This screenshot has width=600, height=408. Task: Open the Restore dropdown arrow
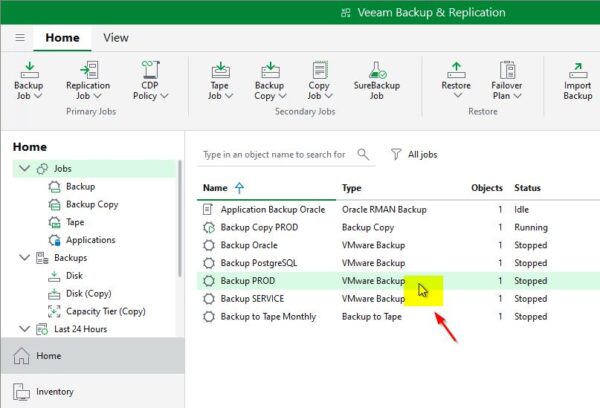(x=458, y=95)
